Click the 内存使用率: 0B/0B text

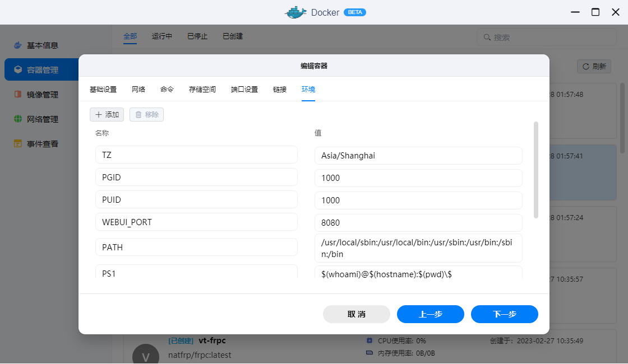point(406,353)
